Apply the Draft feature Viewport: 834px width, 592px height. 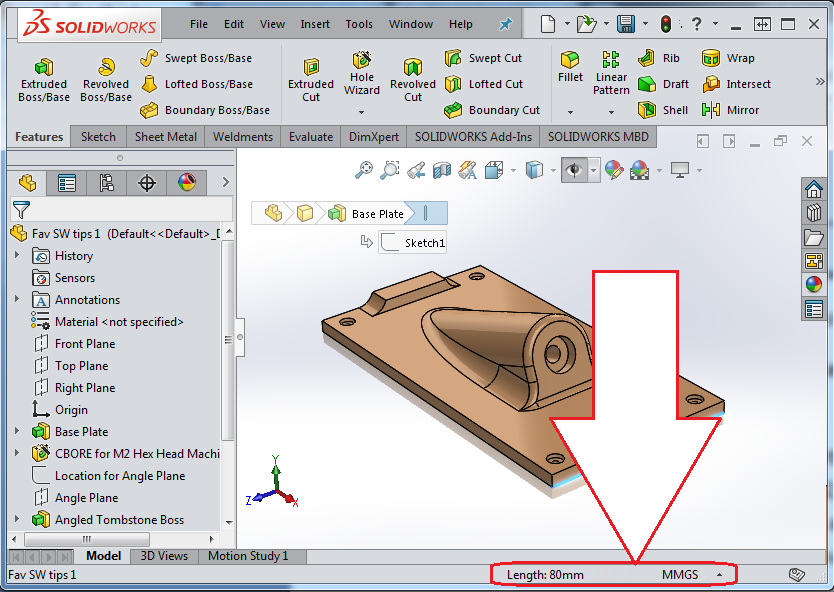coord(663,84)
